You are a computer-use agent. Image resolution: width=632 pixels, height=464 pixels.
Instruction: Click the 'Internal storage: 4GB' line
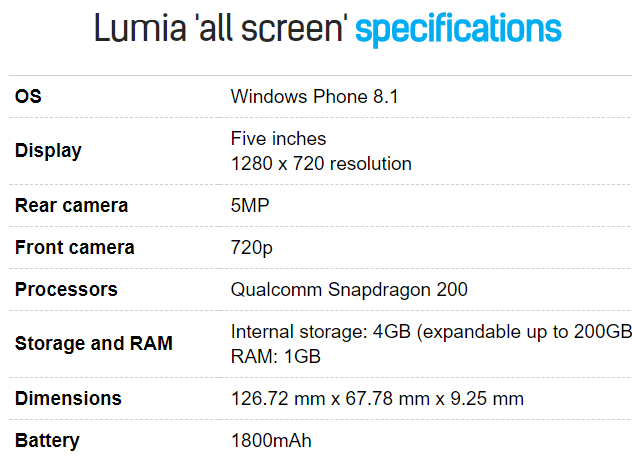pyautogui.click(x=431, y=332)
